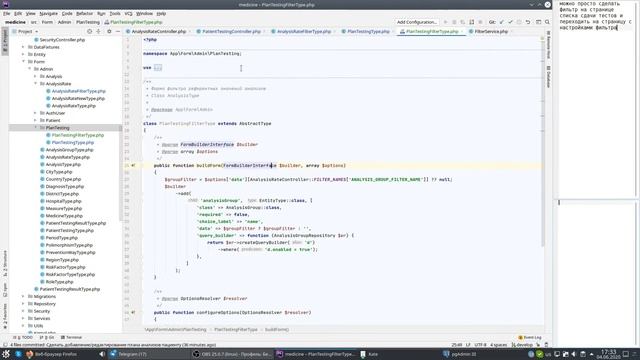Open the Tools menu

click(115, 13)
